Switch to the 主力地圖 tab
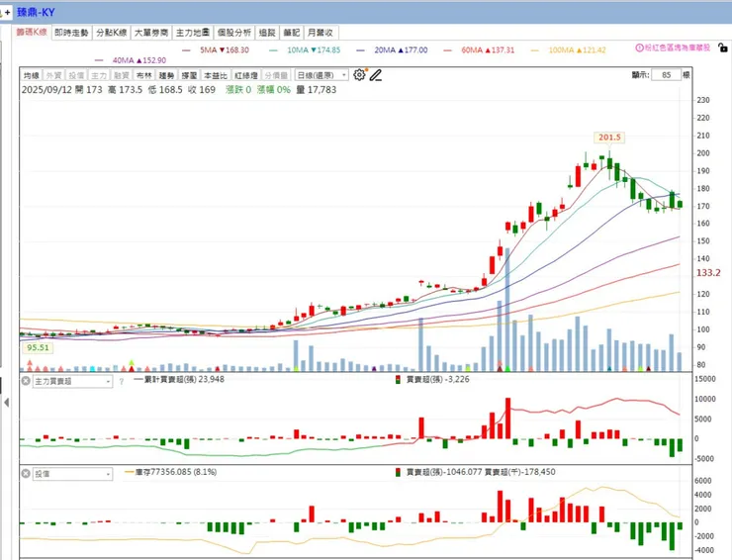Image resolution: width=732 pixels, height=560 pixels. 192,33
